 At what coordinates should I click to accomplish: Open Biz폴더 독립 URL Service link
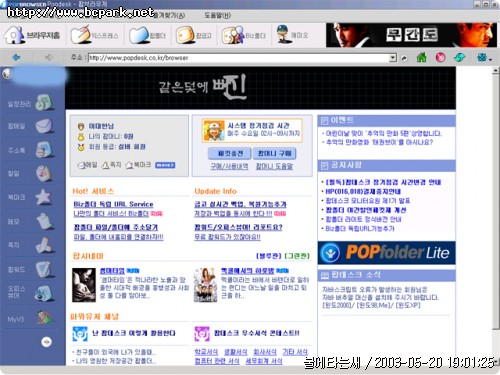pyautogui.click(x=113, y=204)
